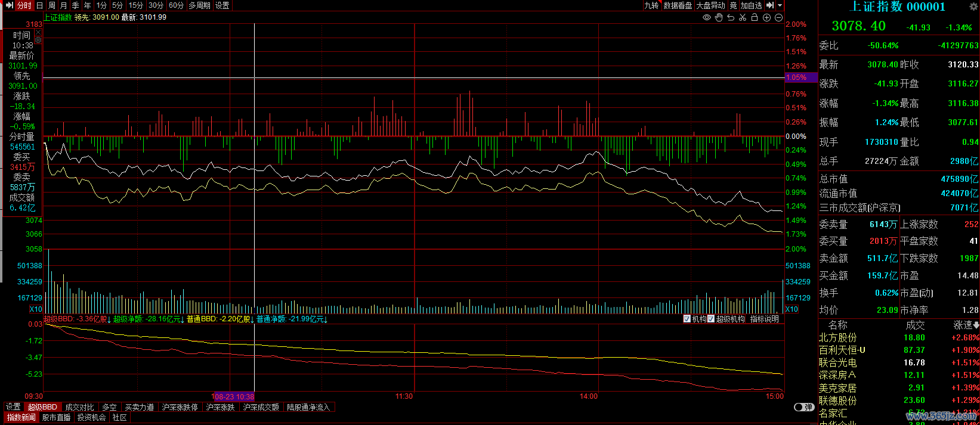This screenshot has height=425, width=980.
Task: Open the indicator 设置 tab at the bottom
Action: point(13,407)
